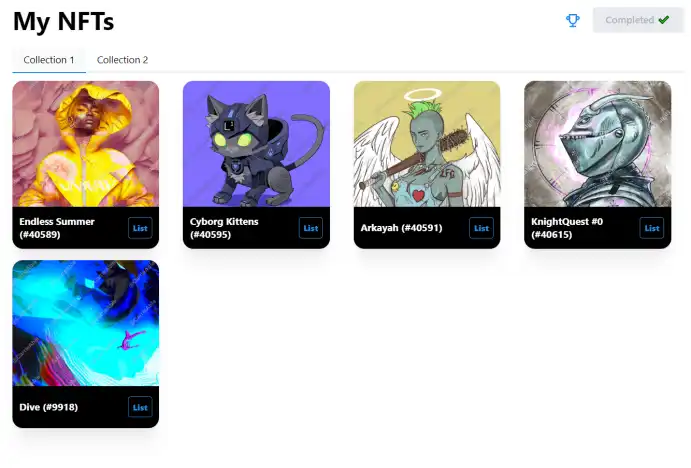The height and width of the screenshot is (468, 691).
Task: Open the Endless Summer yellow hoodie image
Action: pos(85,144)
